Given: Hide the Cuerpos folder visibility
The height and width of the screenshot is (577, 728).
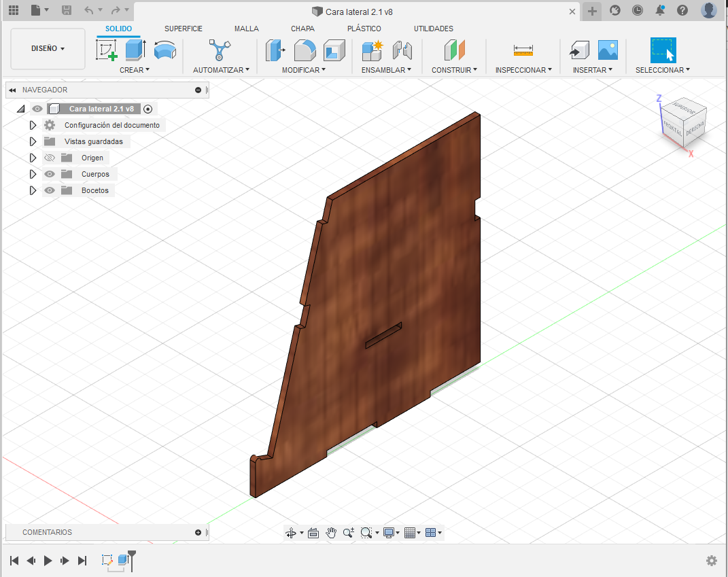Looking at the screenshot, I should [x=49, y=174].
